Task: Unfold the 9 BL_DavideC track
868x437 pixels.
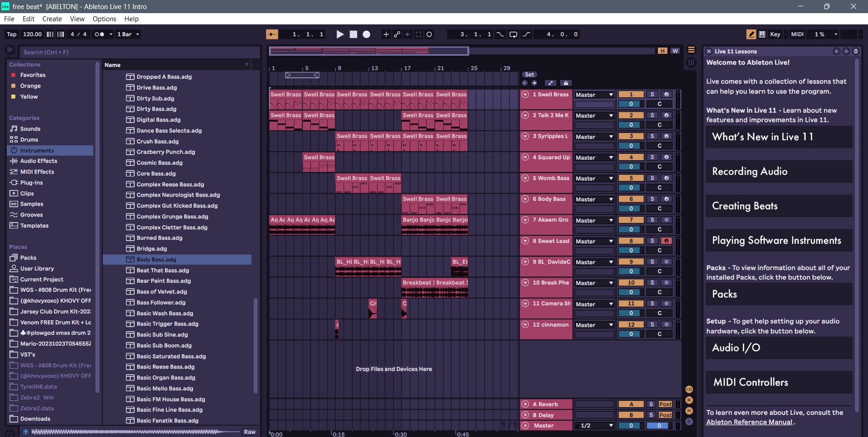Action: click(525, 262)
